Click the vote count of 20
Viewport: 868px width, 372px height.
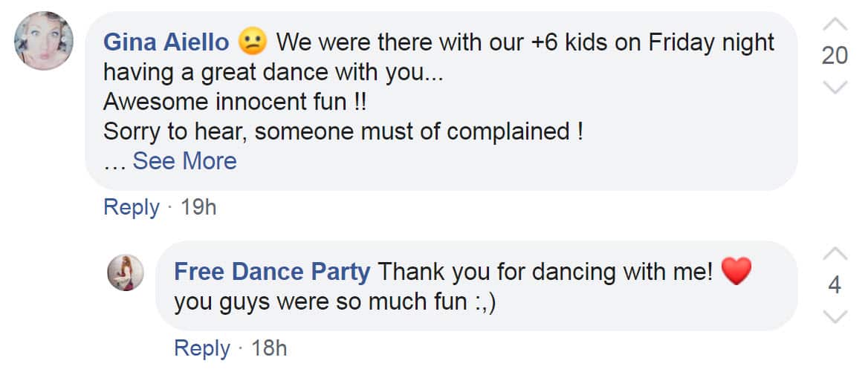[835, 56]
